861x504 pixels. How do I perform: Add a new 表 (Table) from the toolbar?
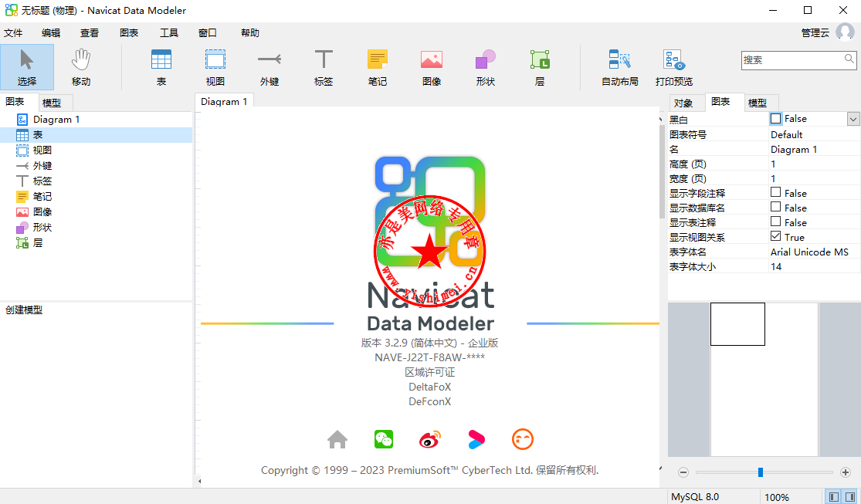tap(161, 67)
